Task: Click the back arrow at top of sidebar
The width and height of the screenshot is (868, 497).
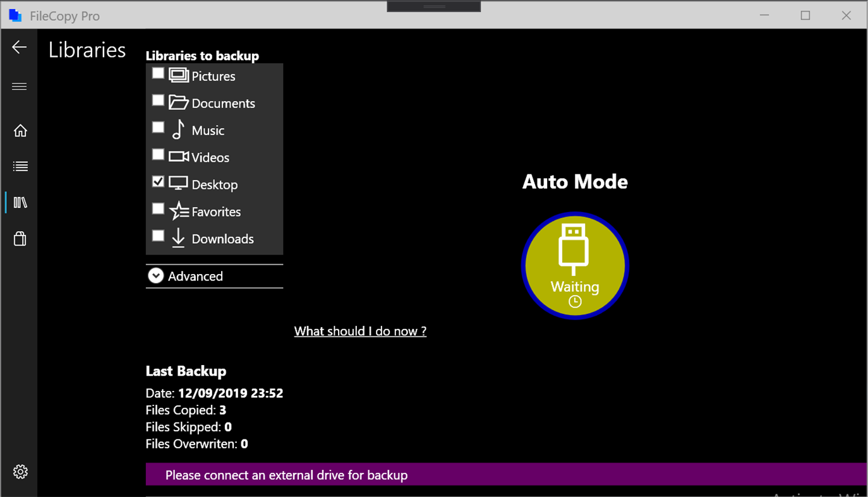Action: point(19,47)
